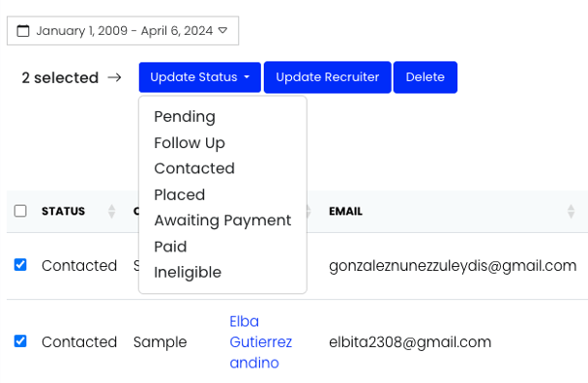The height and width of the screenshot is (383, 588).
Task: Set status to Paid
Action: coord(170,247)
